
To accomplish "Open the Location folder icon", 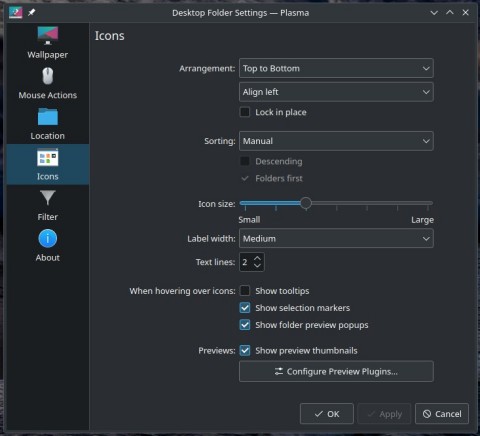I will pyautogui.click(x=48, y=117).
